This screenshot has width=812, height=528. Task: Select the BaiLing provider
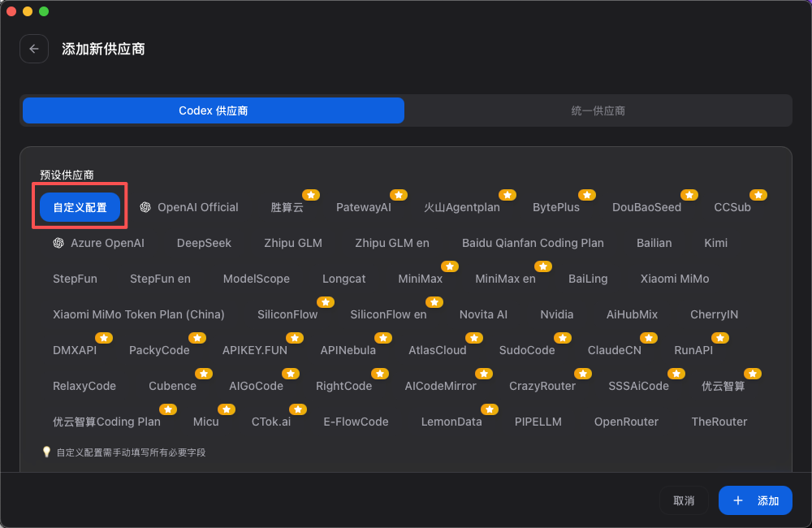(x=588, y=279)
